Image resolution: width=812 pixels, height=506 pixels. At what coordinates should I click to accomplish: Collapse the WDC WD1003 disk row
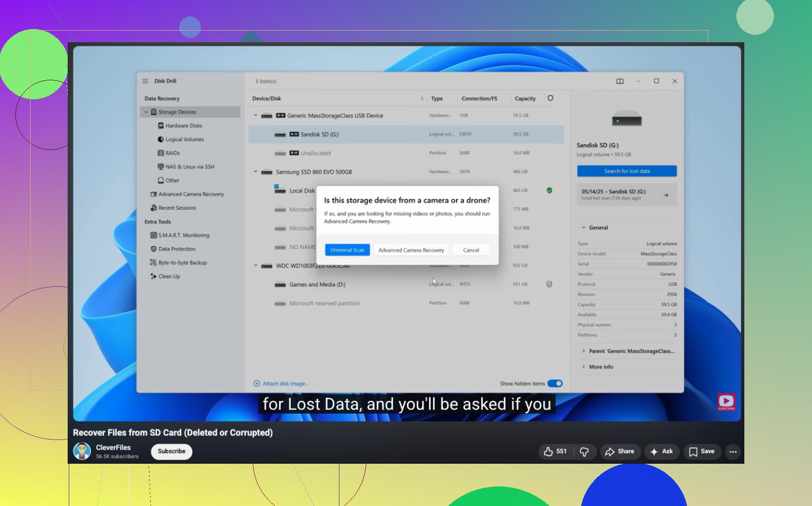coord(256,266)
